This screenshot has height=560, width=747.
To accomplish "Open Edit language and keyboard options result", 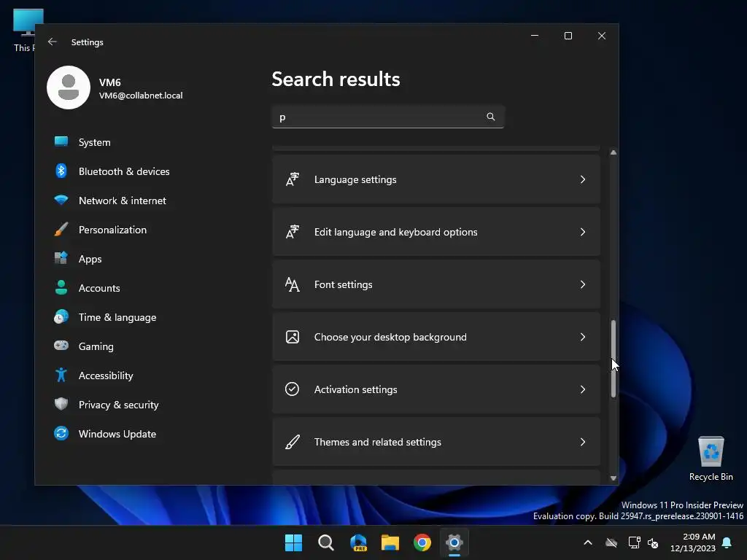I will 436,232.
